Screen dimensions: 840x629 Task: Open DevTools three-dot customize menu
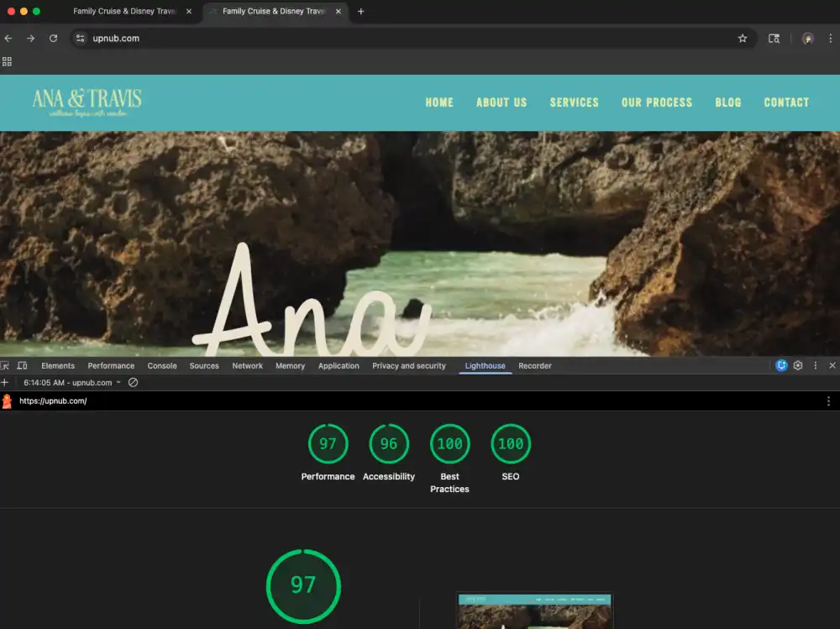tap(815, 366)
